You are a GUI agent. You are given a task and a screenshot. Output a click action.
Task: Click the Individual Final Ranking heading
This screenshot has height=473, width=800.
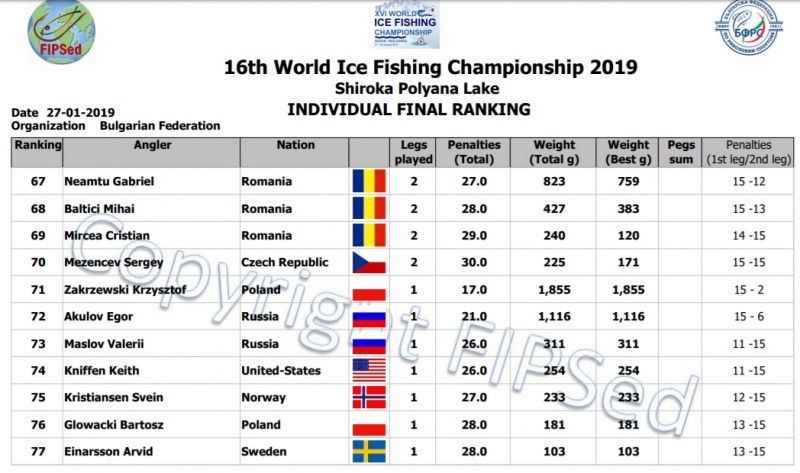pyautogui.click(x=407, y=109)
